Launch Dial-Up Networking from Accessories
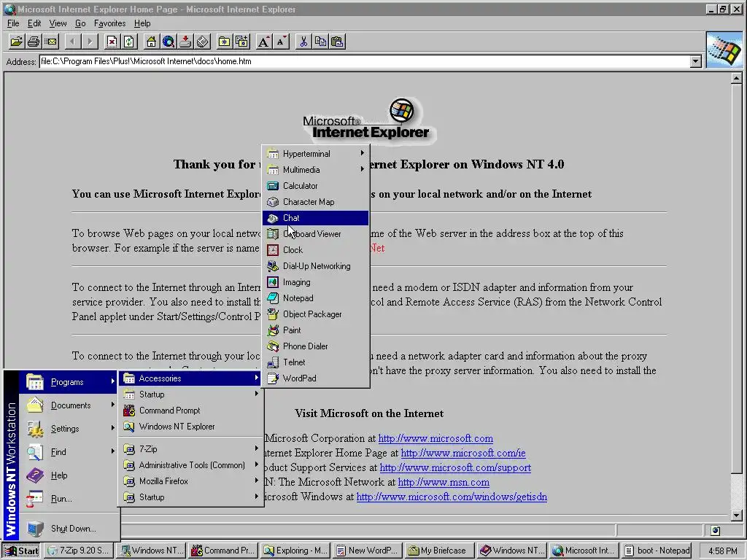The height and width of the screenshot is (560, 747). click(x=315, y=266)
